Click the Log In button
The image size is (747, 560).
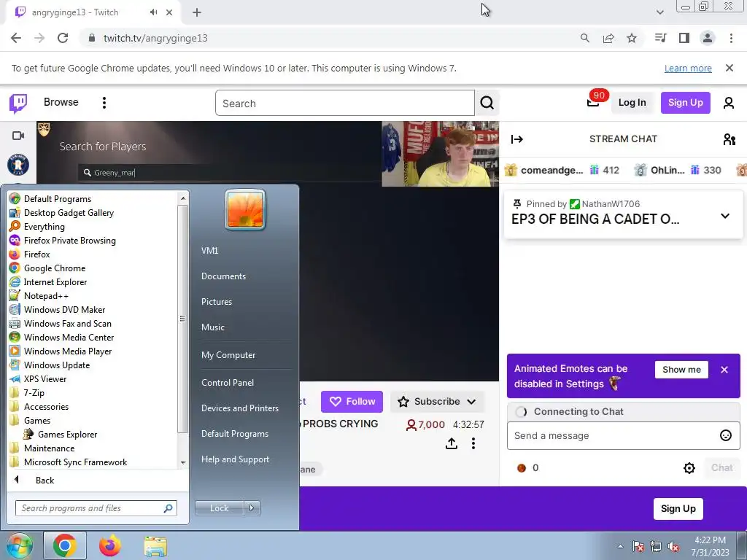(x=632, y=102)
